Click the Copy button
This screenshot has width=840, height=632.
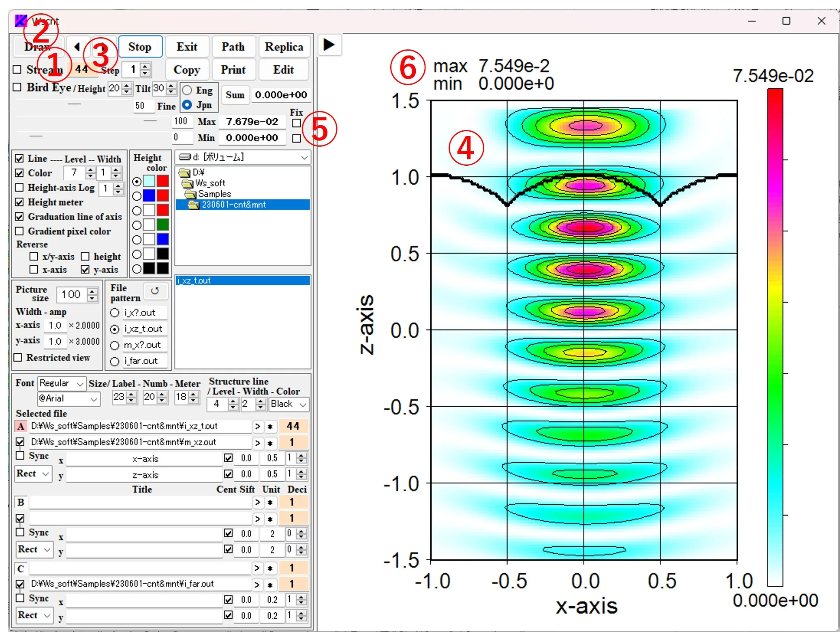click(x=187, y=70)
